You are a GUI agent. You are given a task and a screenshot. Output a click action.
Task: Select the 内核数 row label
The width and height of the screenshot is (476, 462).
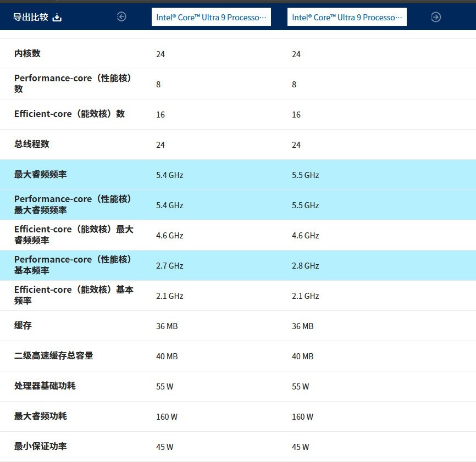pyautogui.click(x=27, y=54)
